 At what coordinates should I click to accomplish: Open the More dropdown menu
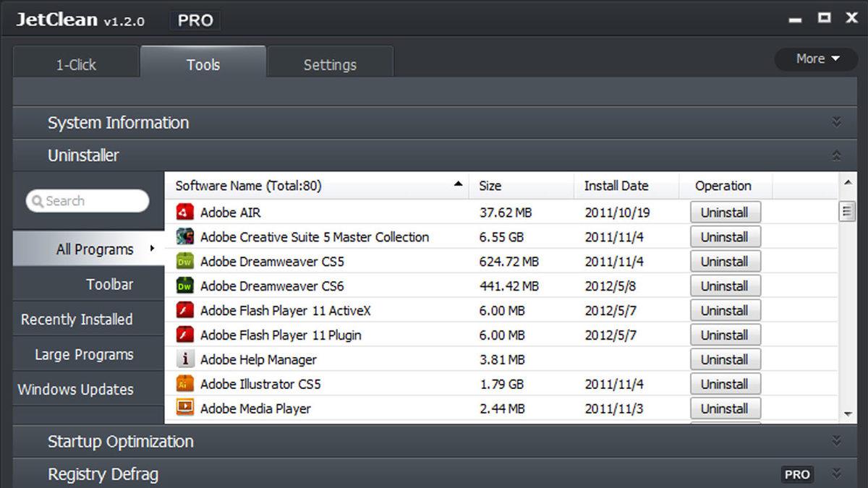point(817,59)
